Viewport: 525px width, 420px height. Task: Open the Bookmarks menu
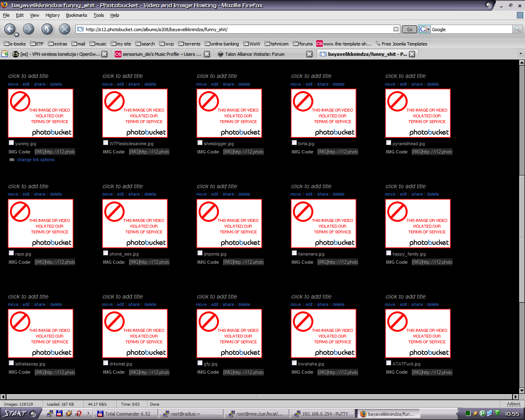click(76, 15)
